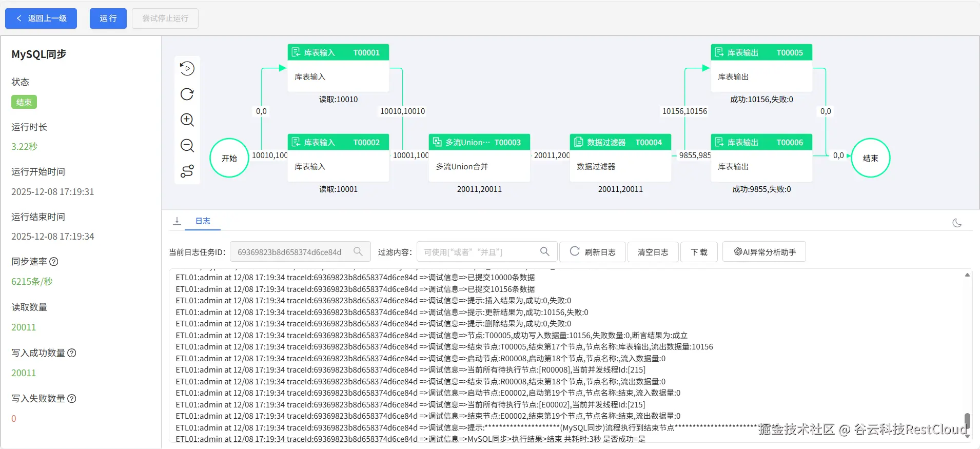
Task: Click icon on 库表输出 T00005 node header
Action: tap(719, 52)
